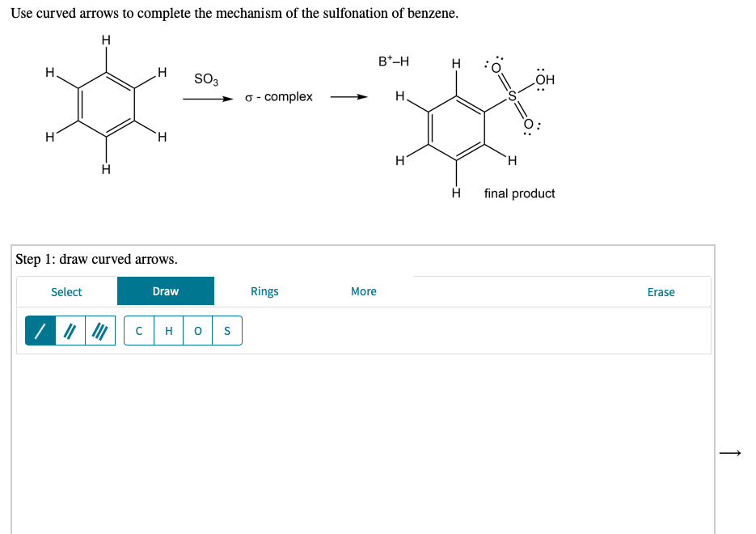Select the single bond tool
This screenshot has width=756, height=534.
pos(39,330)
